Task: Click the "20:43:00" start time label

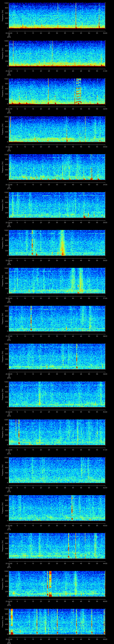Action: (9, 563)
